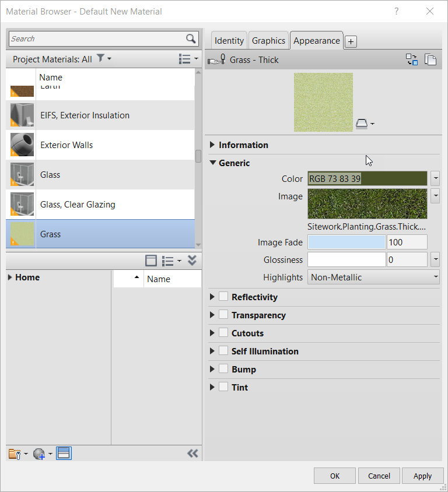Adjust the Image Fade slider bar
The height and width of the screenshot is (492, 448).
pos(346,242)
